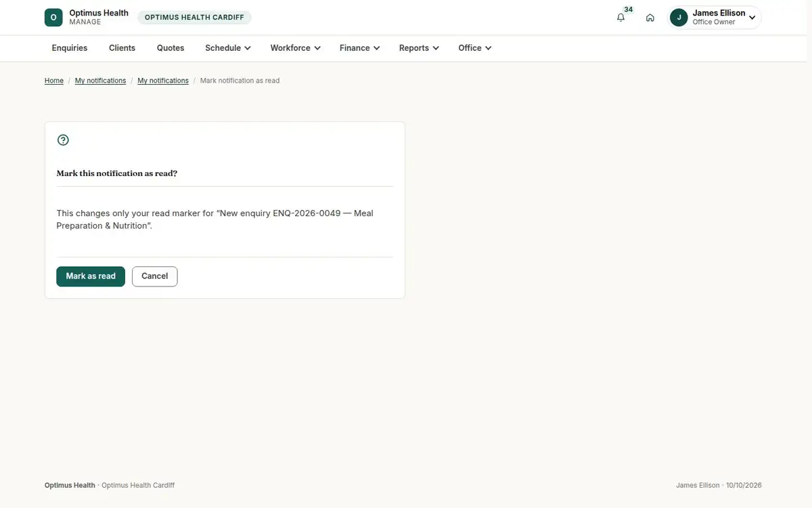Expand the James Ellison account chevron

pos(752,18)
